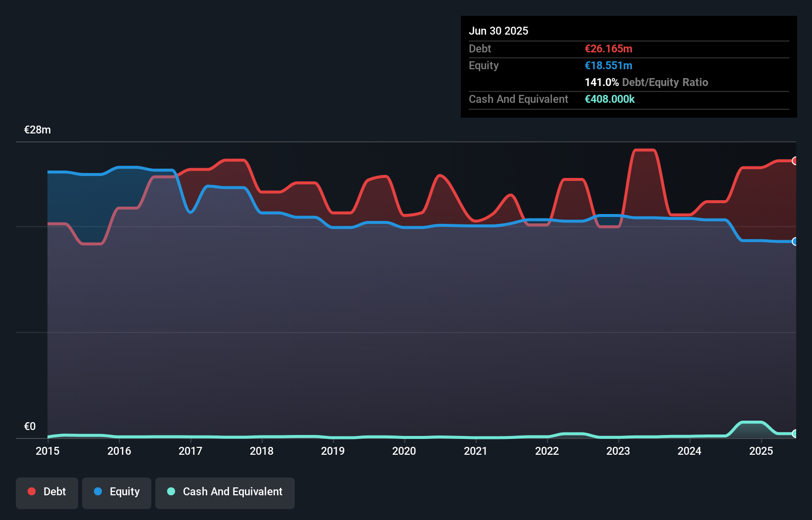
Task: Toggle visibility of the Debt series
Action: pyautogui.click(x=47, y=493)
